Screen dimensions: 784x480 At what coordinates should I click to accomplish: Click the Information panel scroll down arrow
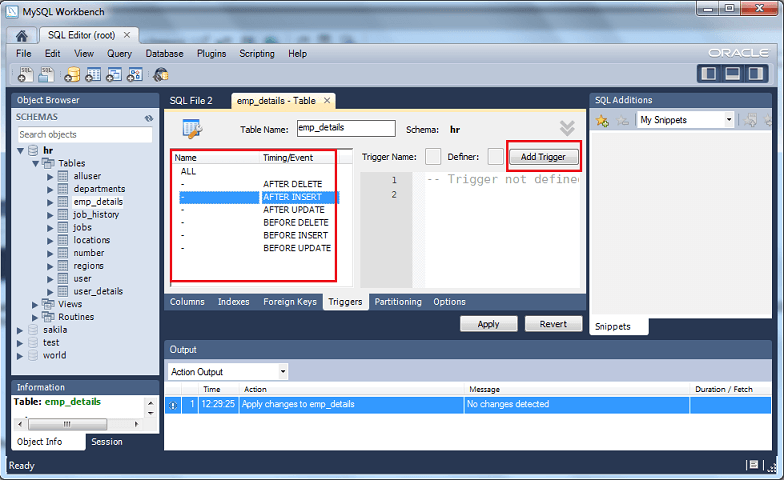(150, 413)
